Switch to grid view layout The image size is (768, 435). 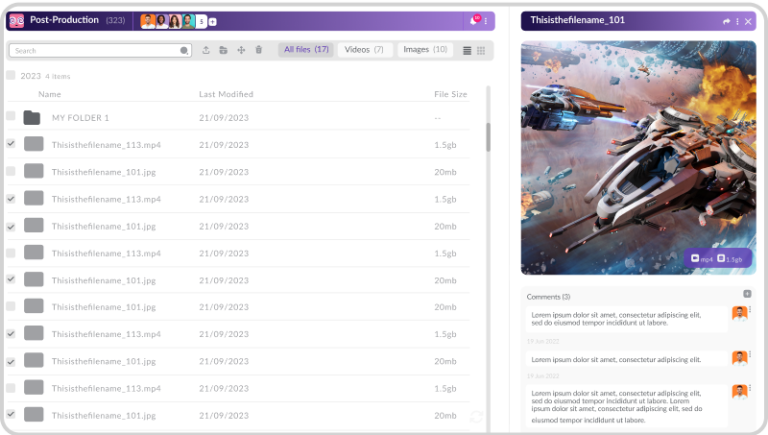coord(481,50)
